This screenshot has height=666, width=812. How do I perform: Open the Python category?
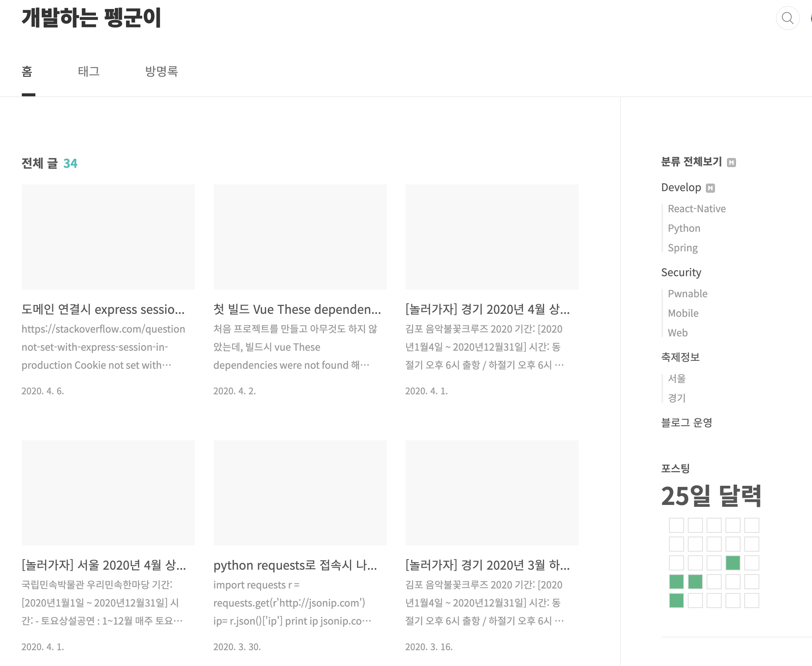[x=684, y=228]
